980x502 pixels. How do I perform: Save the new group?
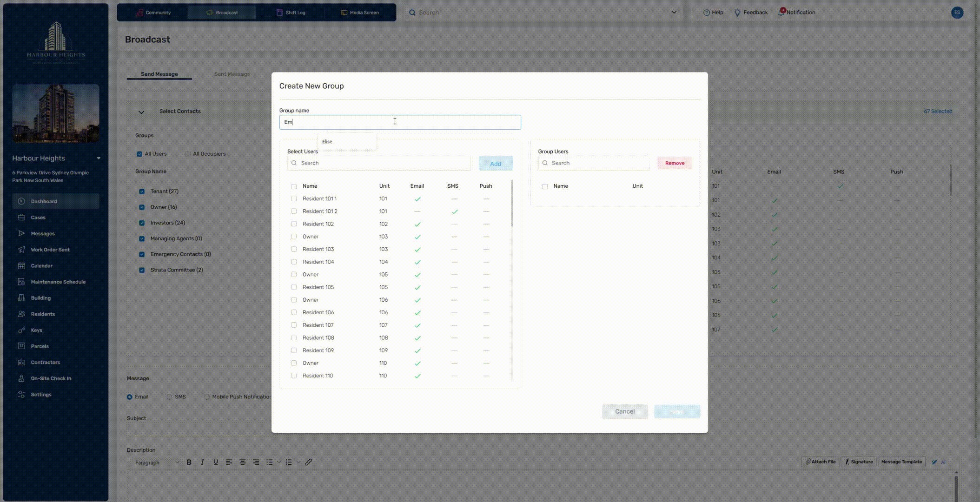pyautogui.click(x=677, y=411)
